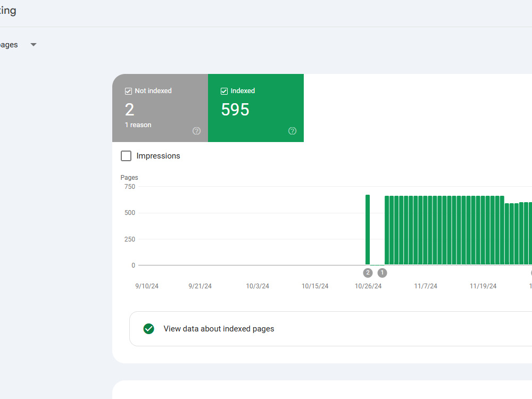The width and height of the screenshot is (532, 399).
Task: Click the isolated green bar near 10/26/24
Action: tap(368, 230)
